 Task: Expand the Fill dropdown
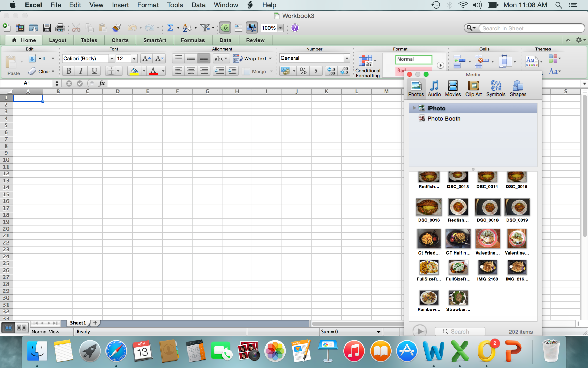(53, 59)
